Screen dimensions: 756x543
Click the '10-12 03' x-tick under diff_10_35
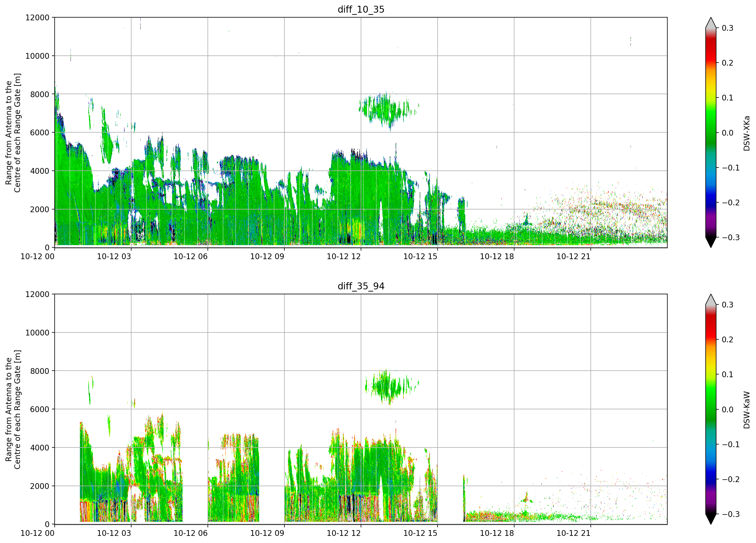coord(114,256)
